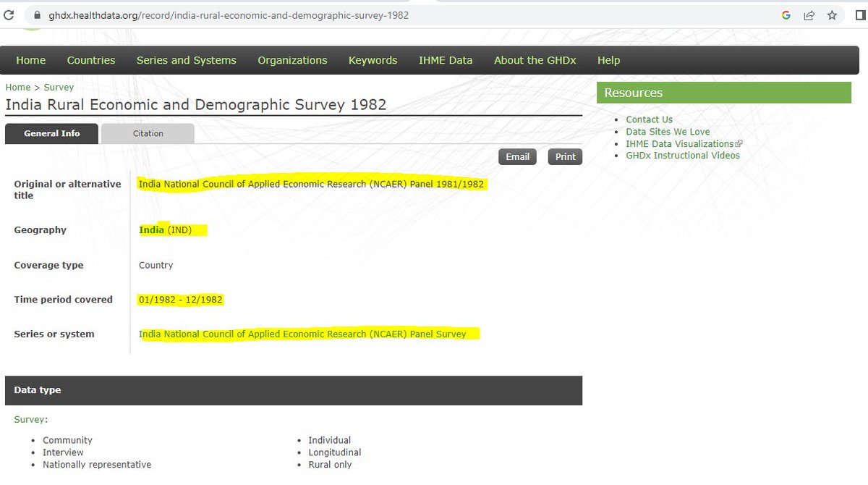Click the page title India Rural Economic Survey
The width and height of the screenshot is (868, 485).
coord(196,105)
